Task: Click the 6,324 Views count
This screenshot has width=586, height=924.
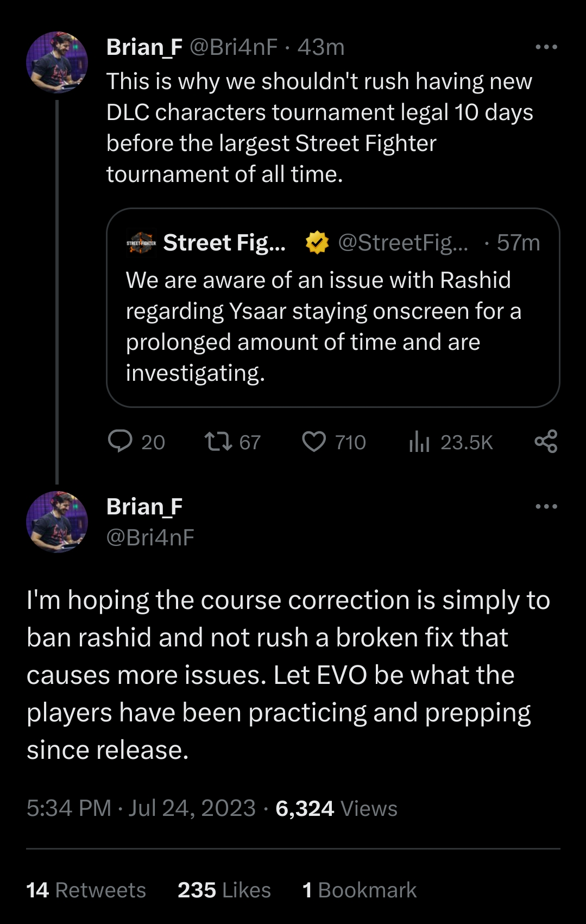Action: point(336,808)
